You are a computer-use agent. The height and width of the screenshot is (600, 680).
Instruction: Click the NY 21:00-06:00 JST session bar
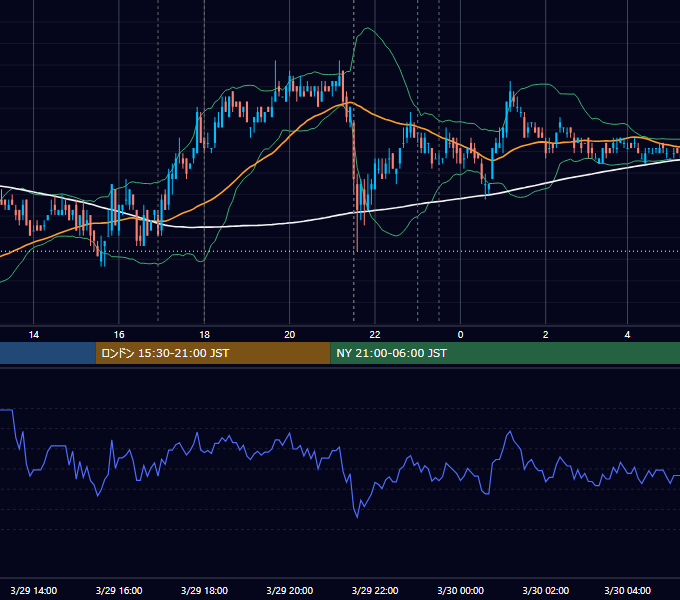[505, 353]
